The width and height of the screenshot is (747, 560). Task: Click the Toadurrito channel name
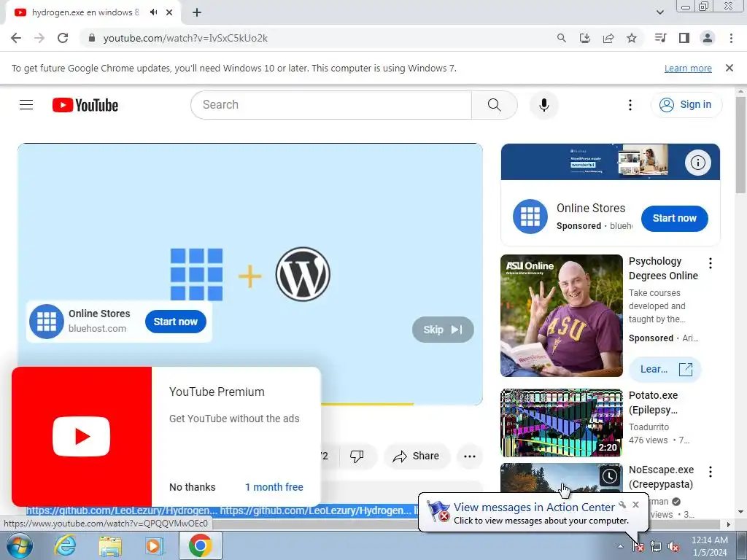[649, 427]
